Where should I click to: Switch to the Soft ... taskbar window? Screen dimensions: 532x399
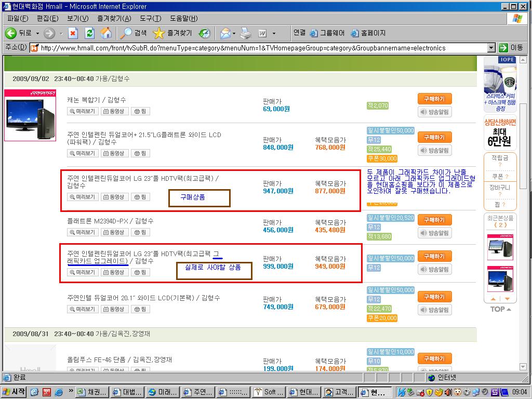[270, 392]
